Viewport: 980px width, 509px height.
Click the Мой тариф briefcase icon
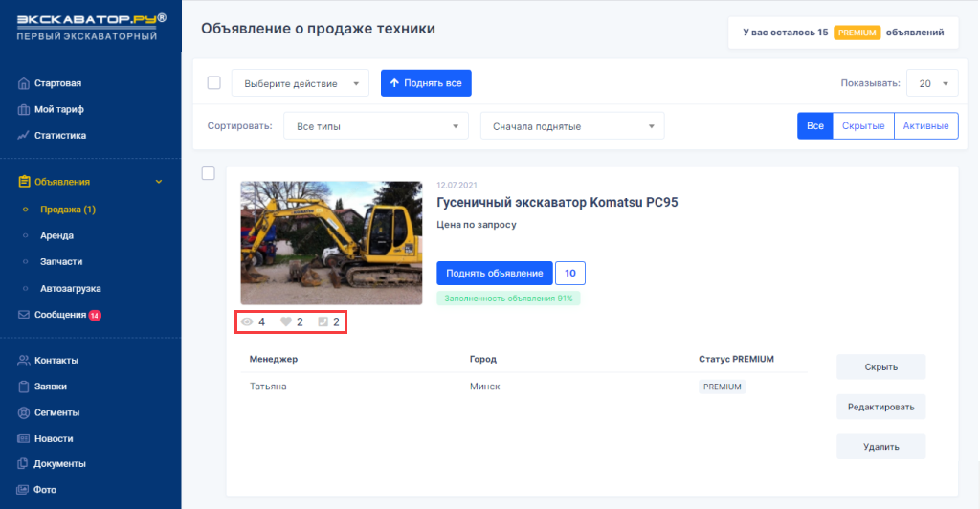[24, 109]
